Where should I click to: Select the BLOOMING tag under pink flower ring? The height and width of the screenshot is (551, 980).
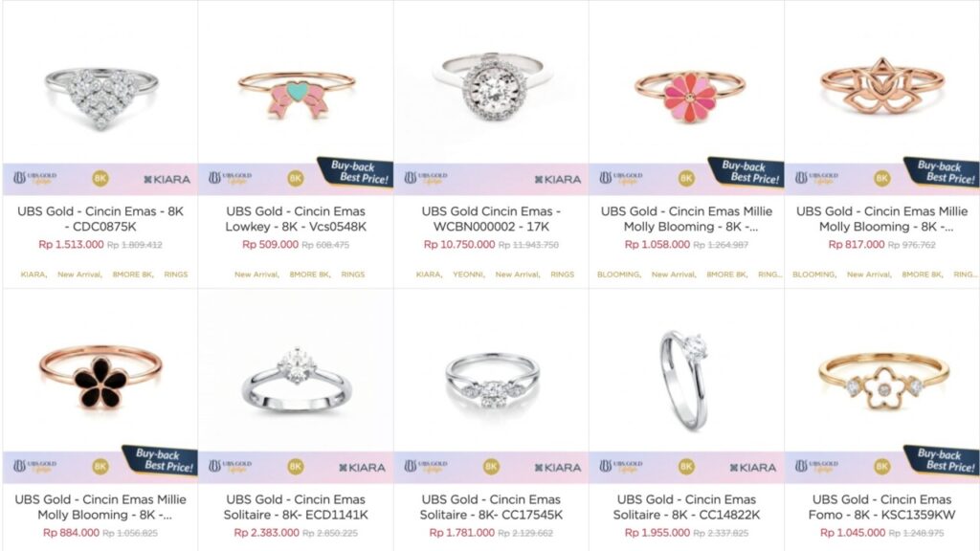(618, 275)
